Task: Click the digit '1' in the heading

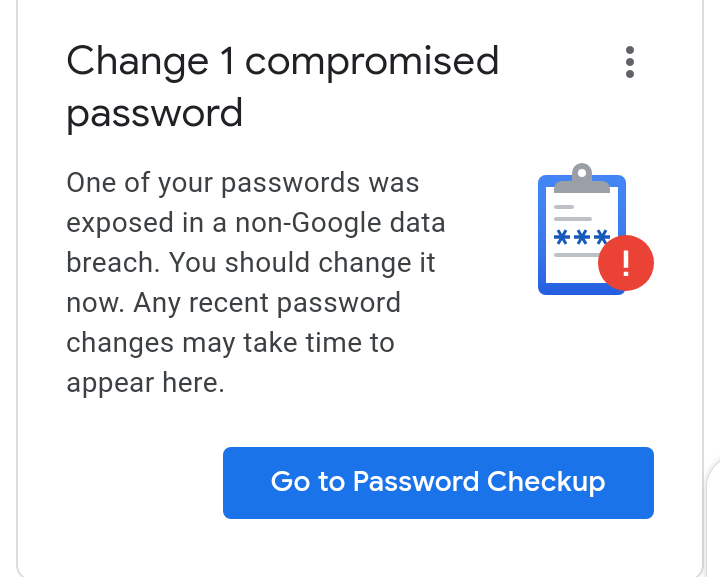Action: 227,60
